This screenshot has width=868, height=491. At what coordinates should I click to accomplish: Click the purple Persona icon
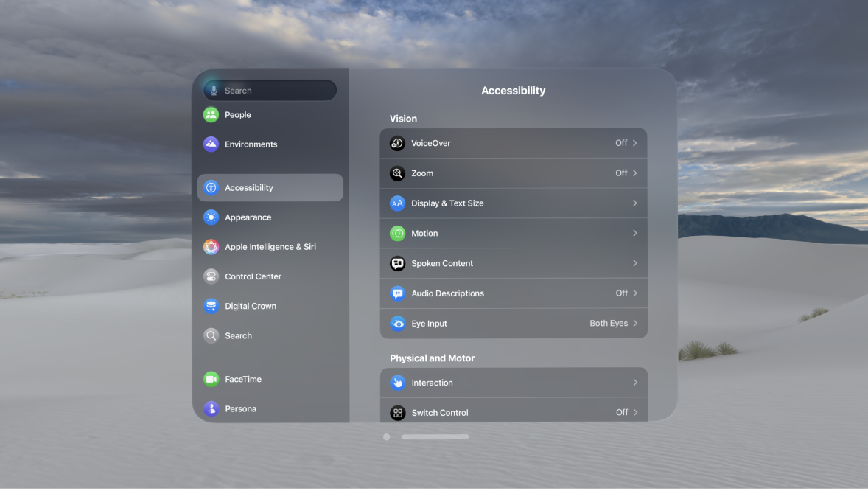pyautogui.click(x=211, y=409)
